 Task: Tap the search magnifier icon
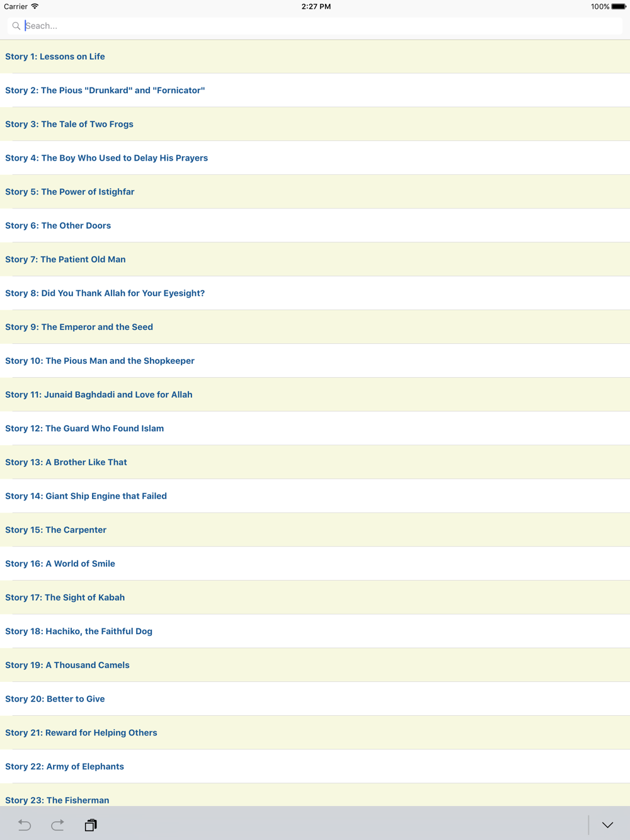point(16,26)
